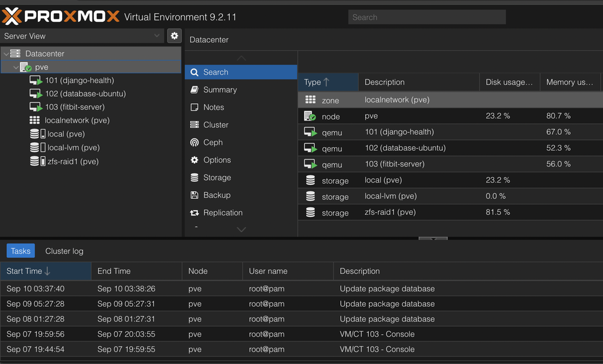Click task started Sep 07 19:59:56

[x=302, y=334]
